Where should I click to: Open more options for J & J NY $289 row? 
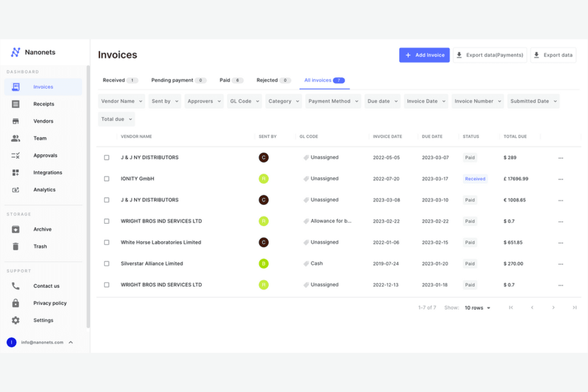pos(561,158)
